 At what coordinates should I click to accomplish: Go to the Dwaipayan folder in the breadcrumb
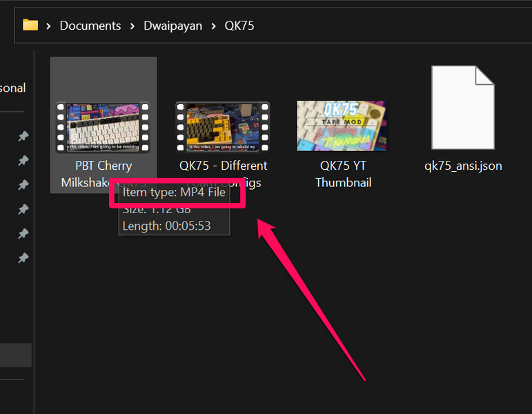tap(173, 26)
